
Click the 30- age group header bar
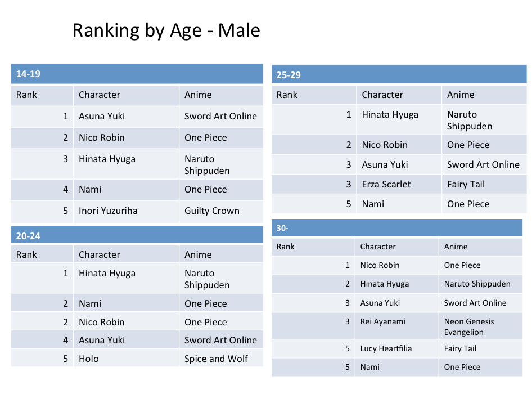[x=396, y=228]
